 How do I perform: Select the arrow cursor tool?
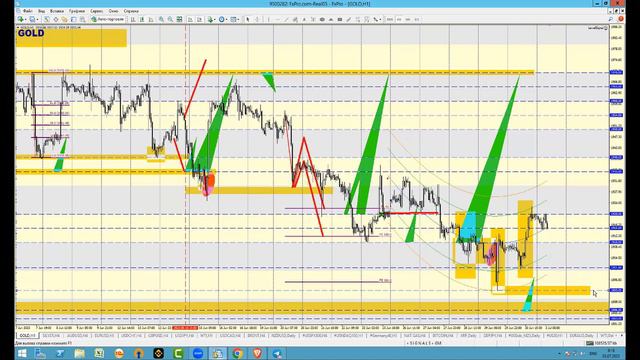(x=247, y=19)
